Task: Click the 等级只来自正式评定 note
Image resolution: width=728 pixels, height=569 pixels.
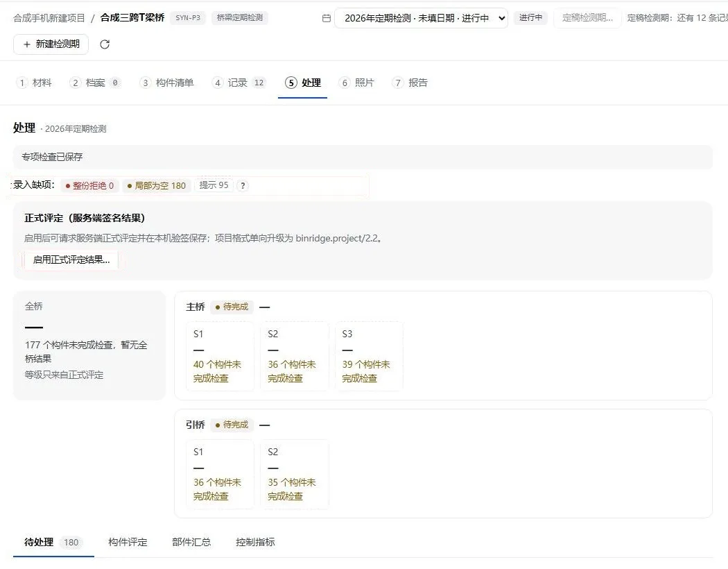Action: pyautogui.click(x=64, y=375)
